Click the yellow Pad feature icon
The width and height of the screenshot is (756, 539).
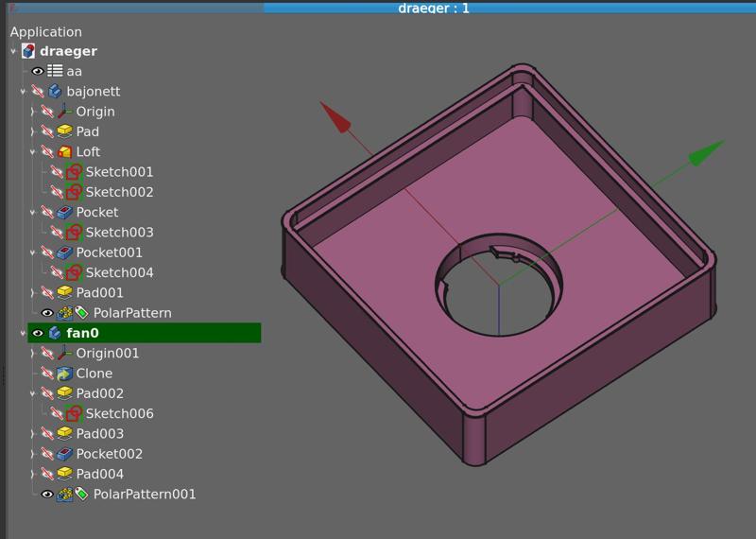tap(64, 131)
